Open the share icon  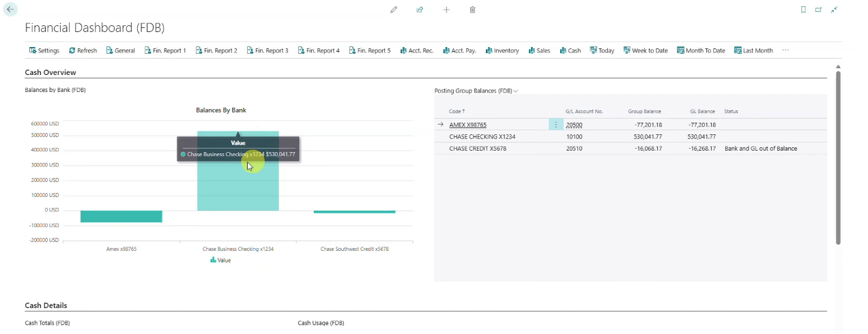coord(420,10)
